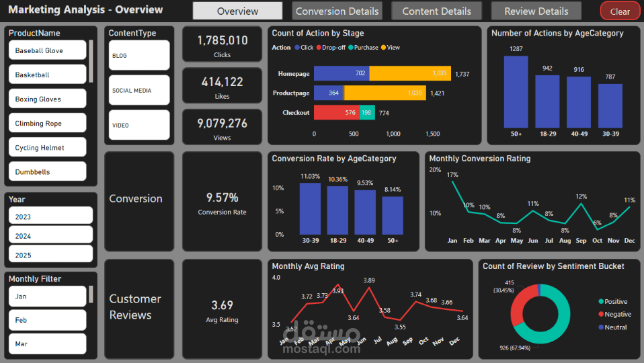Select the 40-49 bar showing 916 actions
This screenshot has height=363, width=644.
[x=579, y=102]
